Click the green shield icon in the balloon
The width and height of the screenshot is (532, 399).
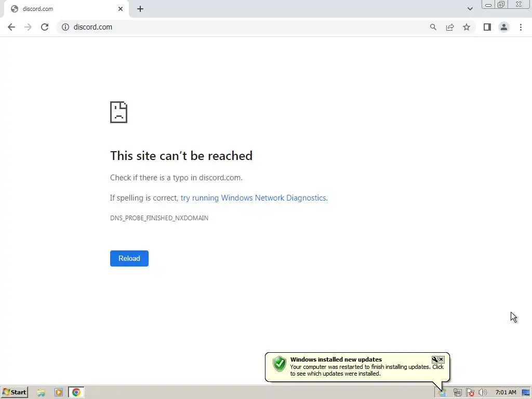point(280,364)
